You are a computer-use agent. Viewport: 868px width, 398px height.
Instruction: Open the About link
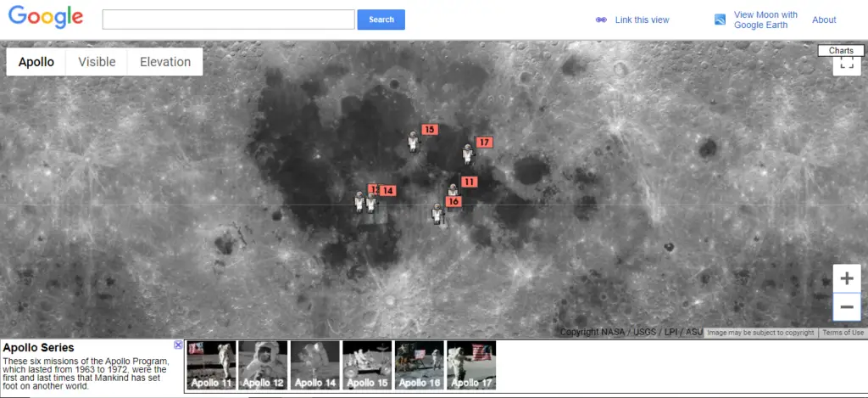[x=824, y=20]
